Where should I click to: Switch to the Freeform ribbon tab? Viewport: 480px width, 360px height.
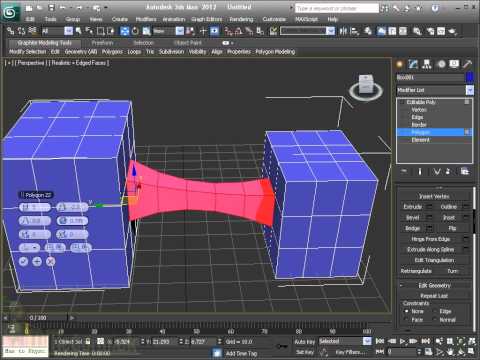click(103, 43)
